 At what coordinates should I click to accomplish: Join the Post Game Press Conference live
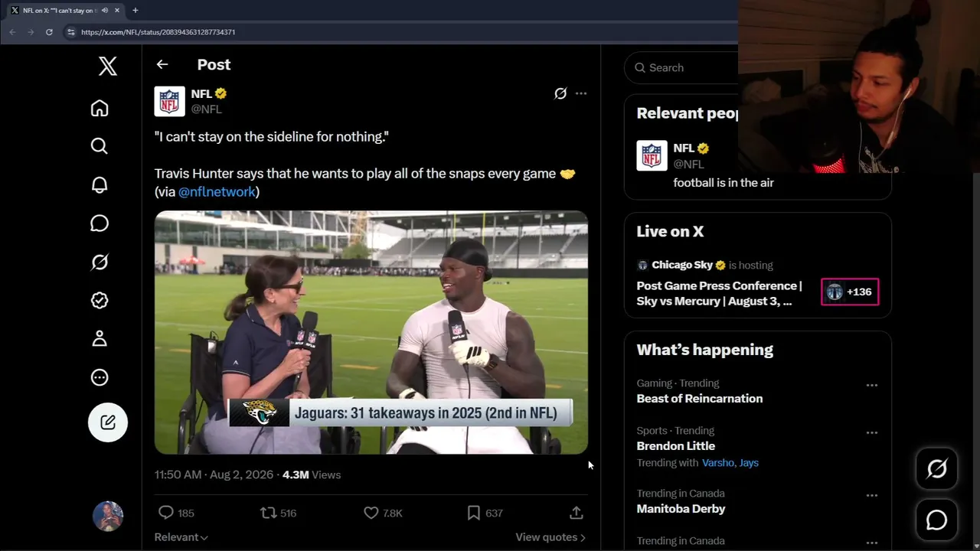720,293
